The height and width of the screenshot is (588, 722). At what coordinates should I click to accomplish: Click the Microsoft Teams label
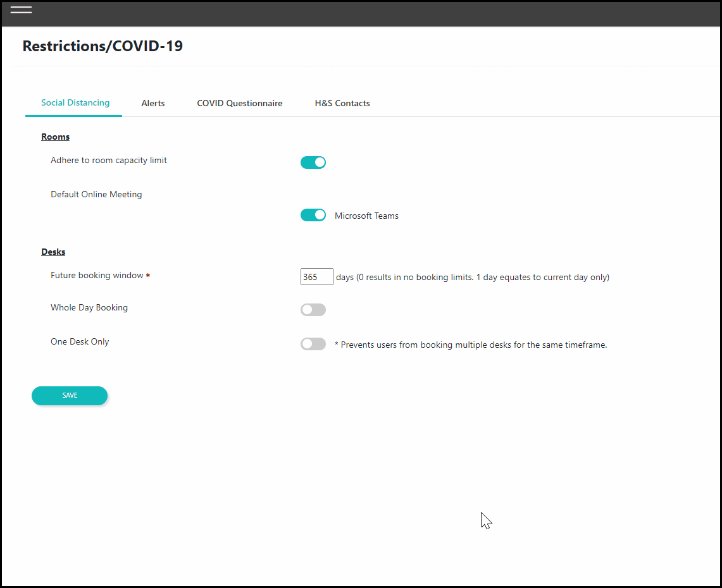tap(366, 216)
